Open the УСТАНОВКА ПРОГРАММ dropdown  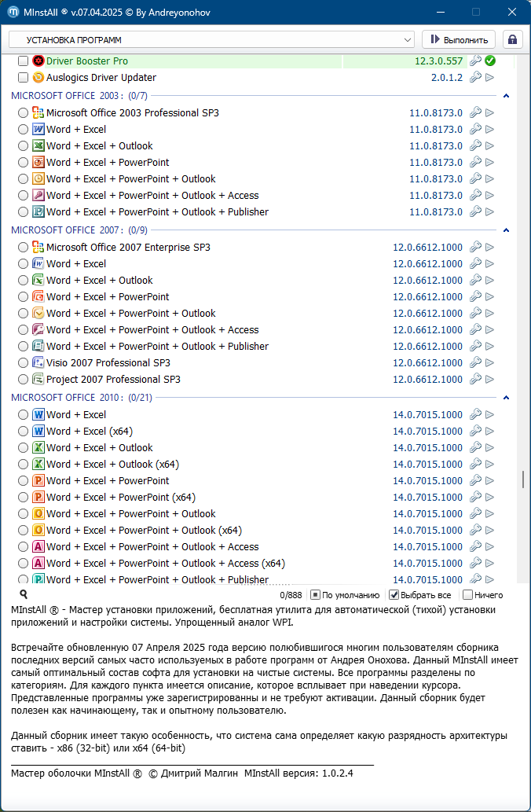pyautogui.click(x=211, y=40)
